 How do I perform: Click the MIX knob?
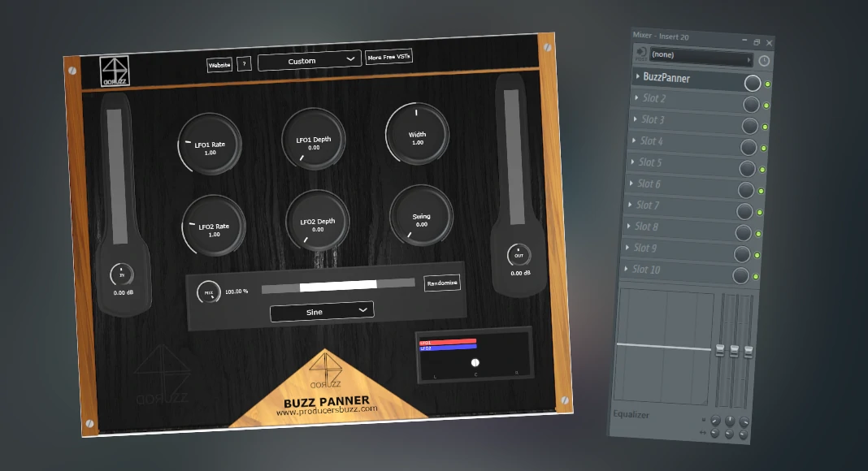pyautogui.click(x=209, y=292)
